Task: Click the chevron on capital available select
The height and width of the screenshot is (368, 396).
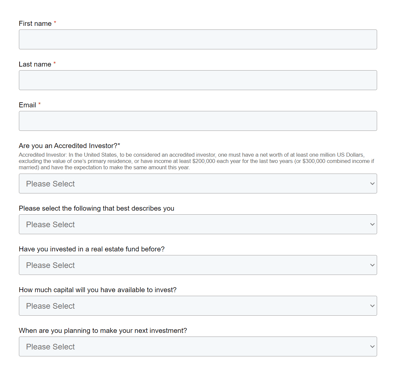Action: click(372, 306)
